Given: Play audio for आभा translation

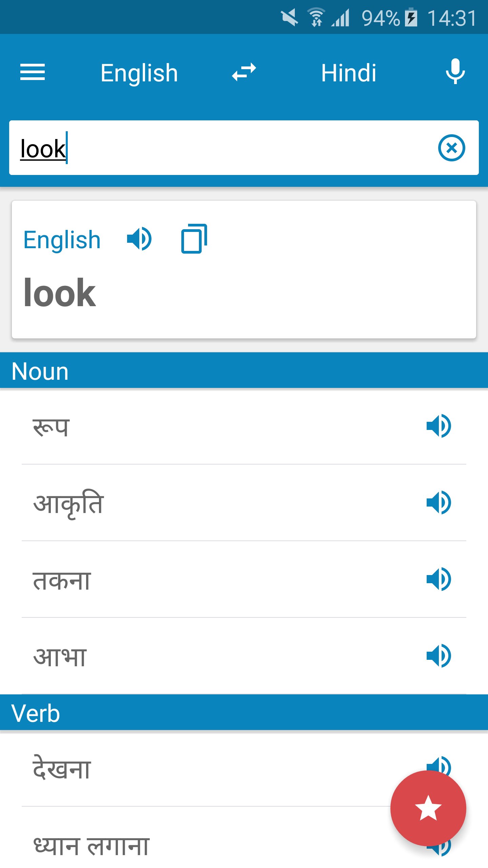Looking at the screenshot, I should coord(439,656).
